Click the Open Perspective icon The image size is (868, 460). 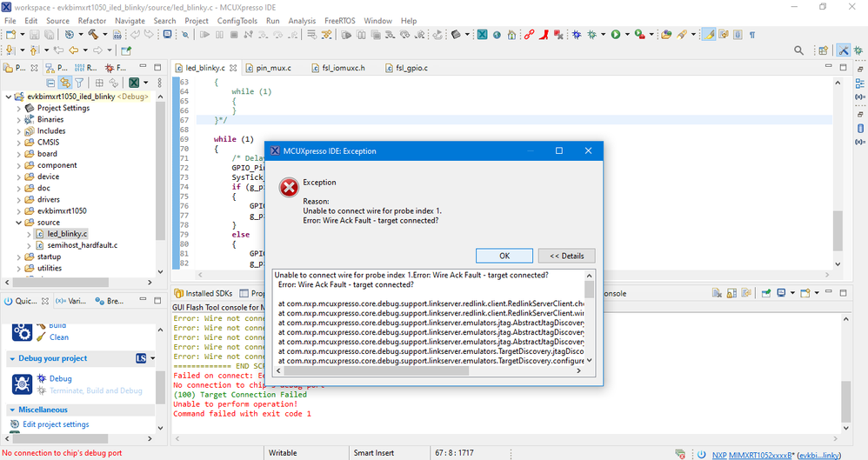(823, 50)
